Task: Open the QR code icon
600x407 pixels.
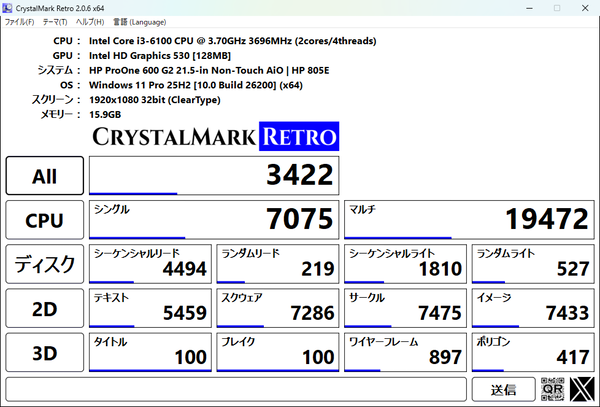Action: [x=553, y=389]
